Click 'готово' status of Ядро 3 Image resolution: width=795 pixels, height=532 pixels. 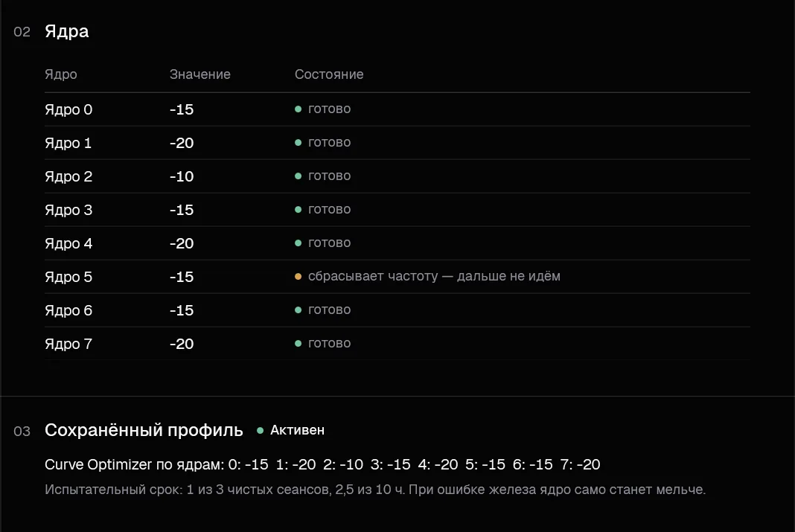click(x=330, y=209)
